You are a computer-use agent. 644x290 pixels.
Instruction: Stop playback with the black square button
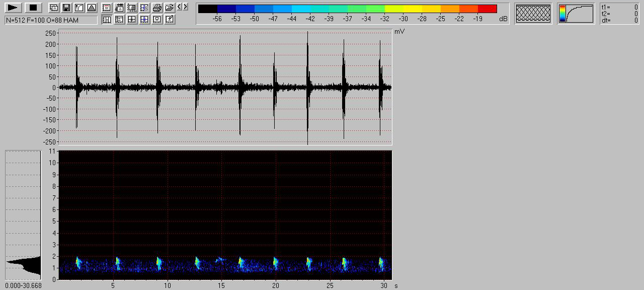pos(33,8)
